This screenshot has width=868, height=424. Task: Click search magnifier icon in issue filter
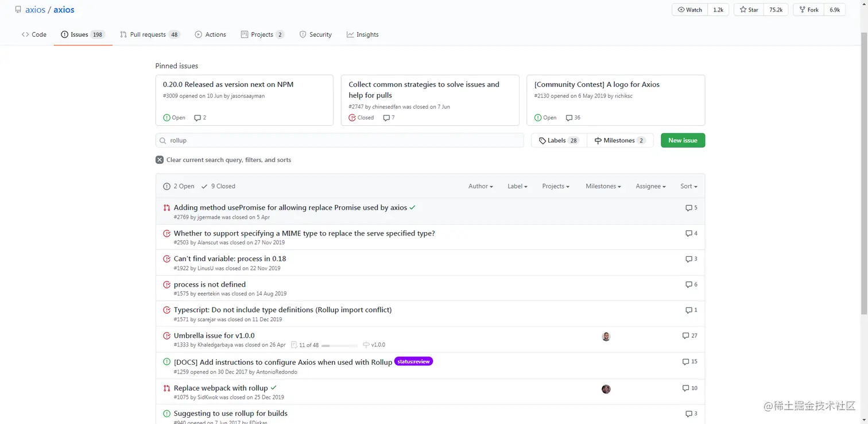click(163, 141)
